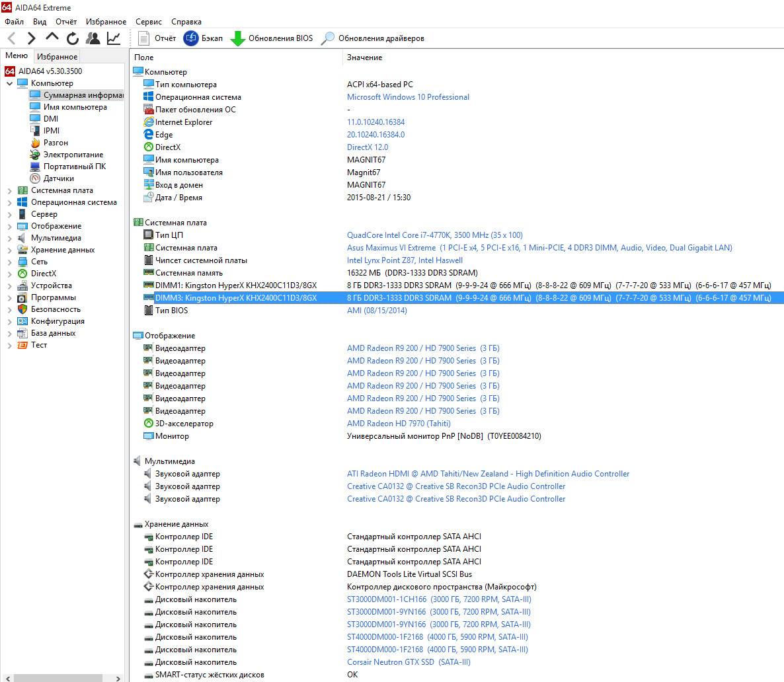Expand Операционная система tree node

tap(9, 202)
